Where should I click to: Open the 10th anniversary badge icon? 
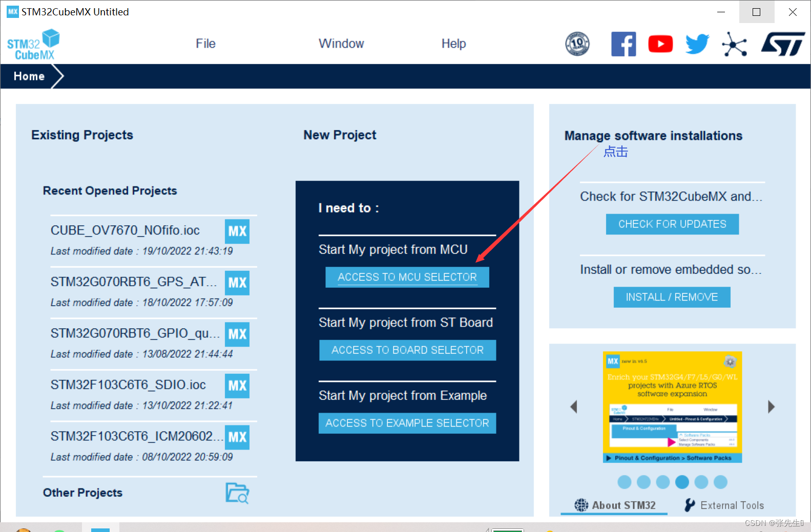coord(577,44)
